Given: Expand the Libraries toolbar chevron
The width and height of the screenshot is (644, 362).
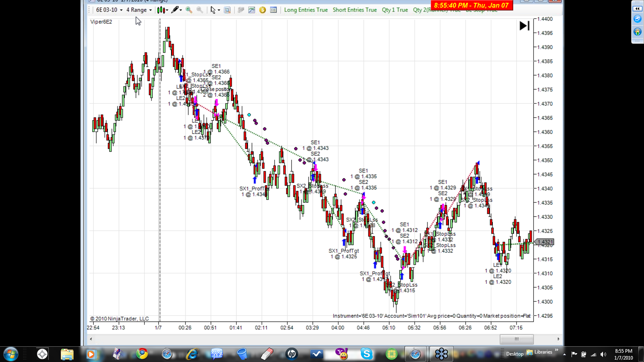Looking at the screenshot, I should point(557,350).
